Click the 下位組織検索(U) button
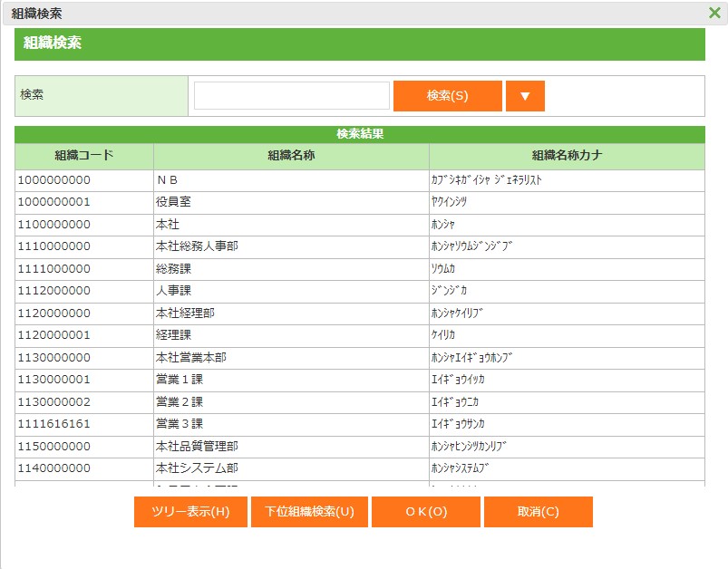 click(x=309, y=511)
